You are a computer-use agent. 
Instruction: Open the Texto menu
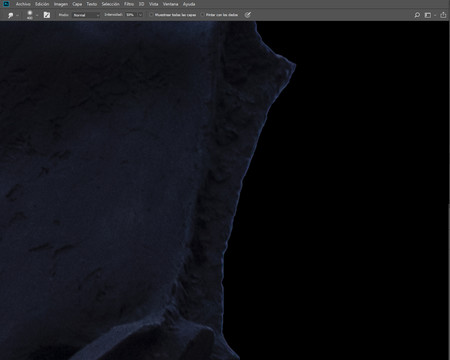(x=92, y=4)
